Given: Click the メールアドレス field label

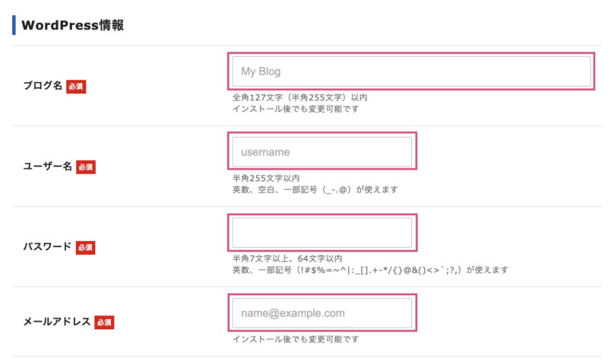Looking at the screenshot, I should [57, 322].
